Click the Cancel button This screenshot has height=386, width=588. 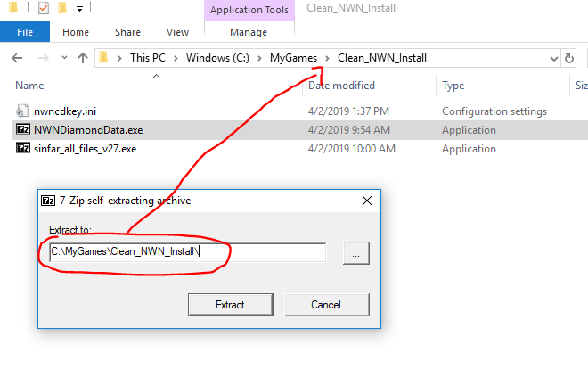coord(326,305)
